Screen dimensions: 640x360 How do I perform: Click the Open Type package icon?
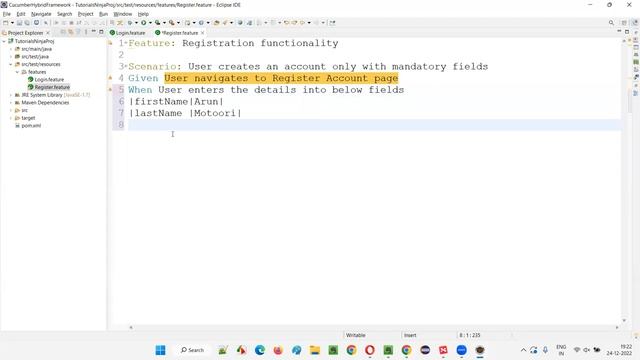[x=217, y=23]
